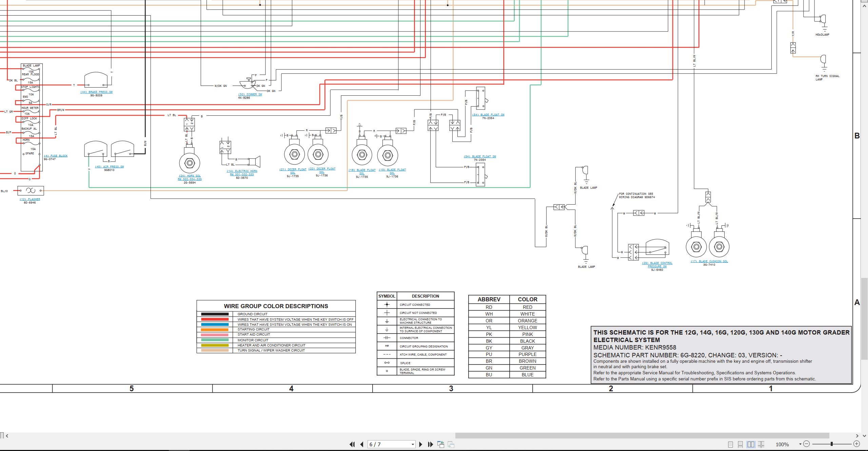Click the HEATER AND AIR CONDITIONER CIRCUIT text
The width and height of the screenshot is (868, 451).
pyautogui.click(x=271, y=345)
